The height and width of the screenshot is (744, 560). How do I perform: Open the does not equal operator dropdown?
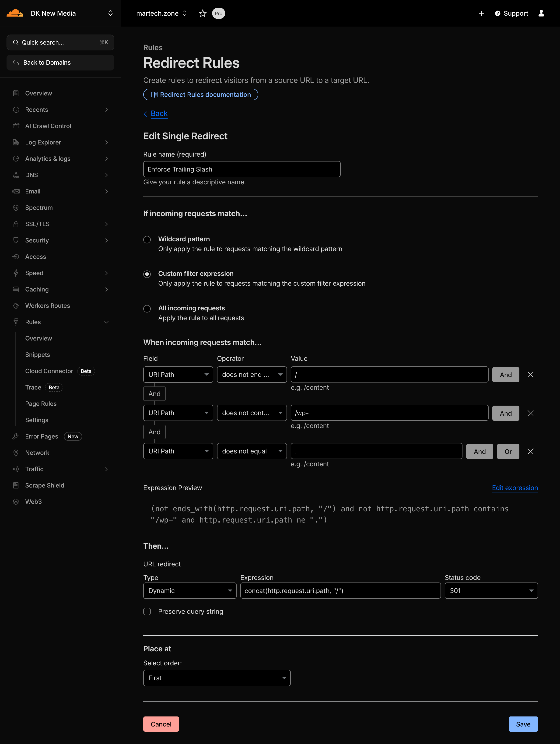coord(252,451)
